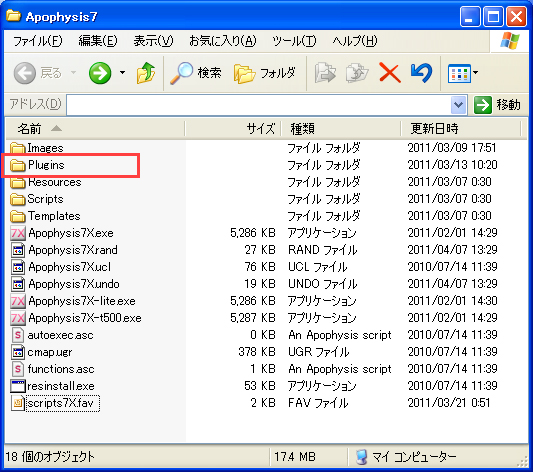The image size is (533, 472).
Task: Click the red X Delete icon
Action: pyautogui.click(x=390, y=73)
